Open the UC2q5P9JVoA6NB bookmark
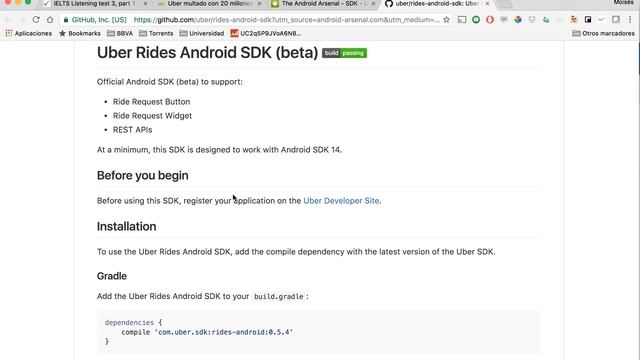Viewport: 640px width, 360px height. [265, 33]
